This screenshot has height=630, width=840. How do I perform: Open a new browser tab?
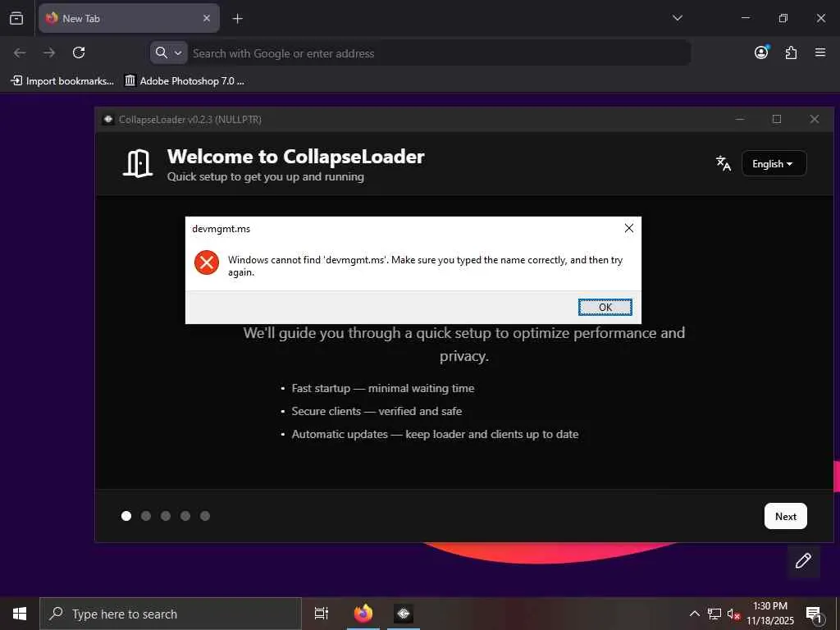237,19
